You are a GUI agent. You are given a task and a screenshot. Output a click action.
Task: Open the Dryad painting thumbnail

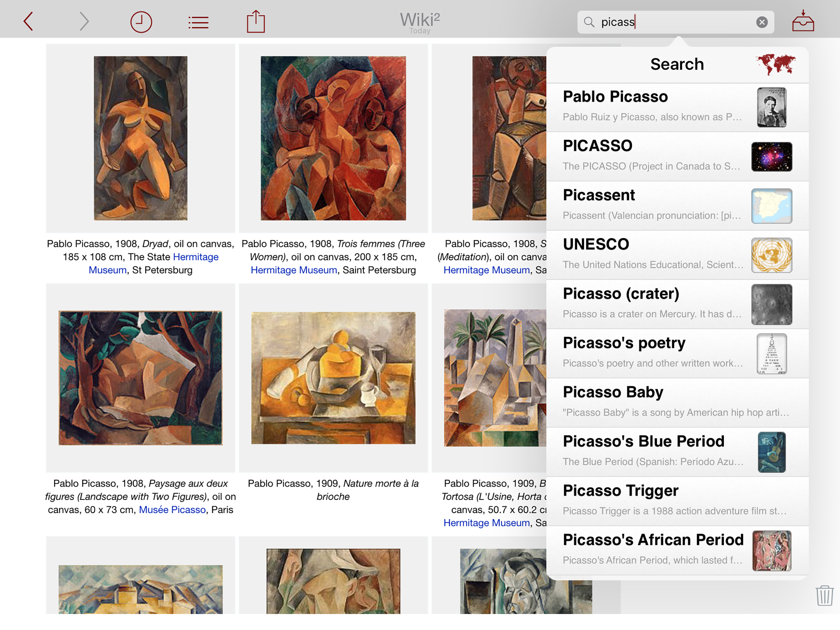(x=141, y=138)
